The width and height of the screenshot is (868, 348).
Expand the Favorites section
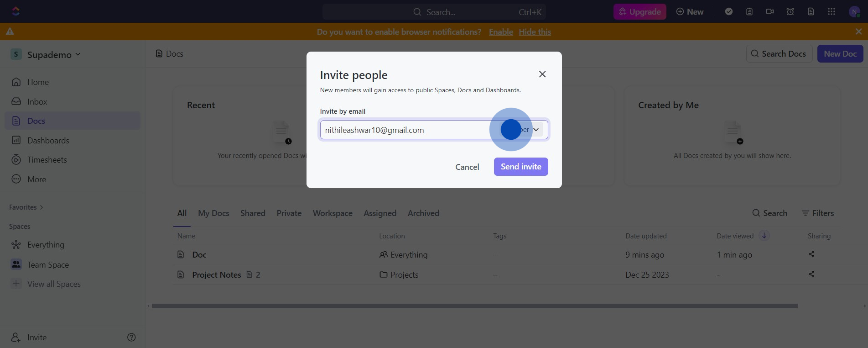[x=26, y=207]
